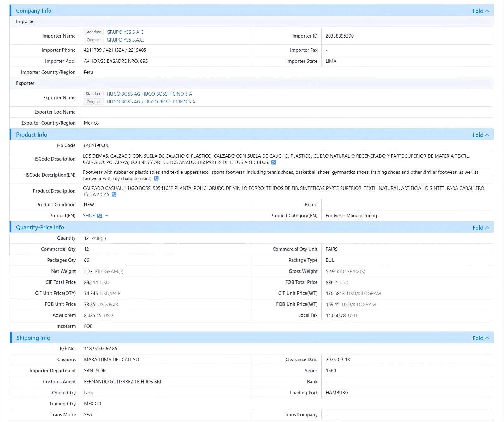Open original importer name GRUPO YES S.A.C.

(x=125, y=40)
